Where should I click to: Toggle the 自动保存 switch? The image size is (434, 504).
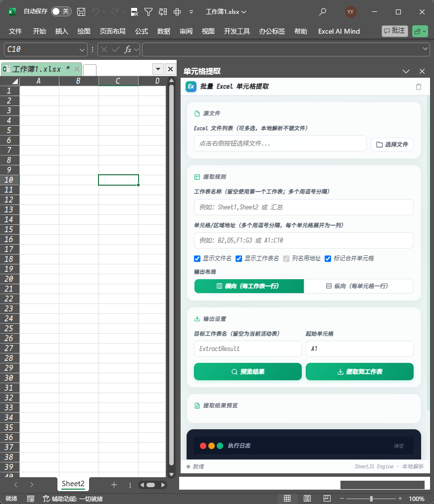point(61,11)
